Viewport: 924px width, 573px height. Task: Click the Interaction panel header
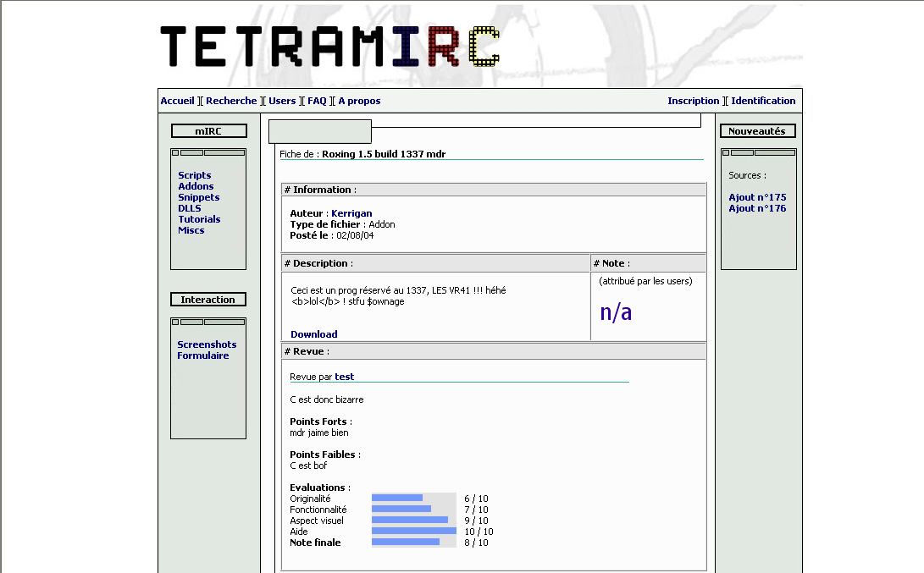(208, 299)
